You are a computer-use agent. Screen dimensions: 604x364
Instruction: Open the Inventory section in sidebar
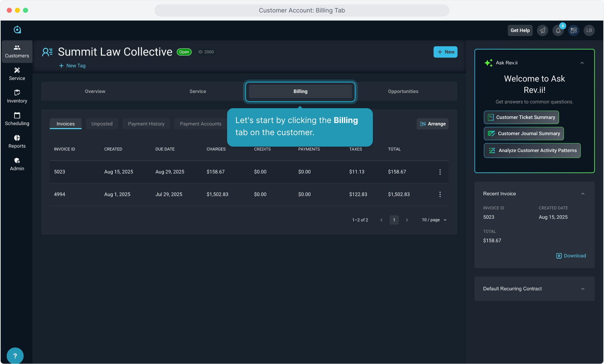pyautogui.click(x=17, y=96)
